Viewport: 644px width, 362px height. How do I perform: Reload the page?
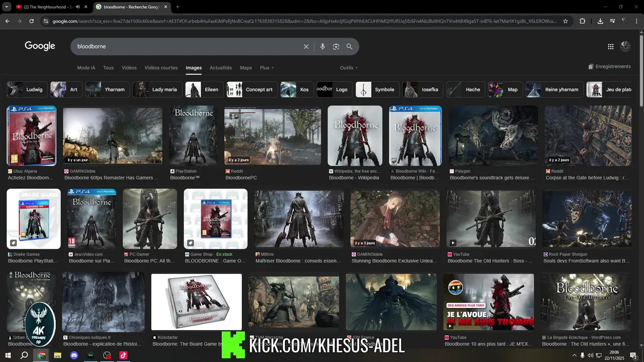coord(32,21)
